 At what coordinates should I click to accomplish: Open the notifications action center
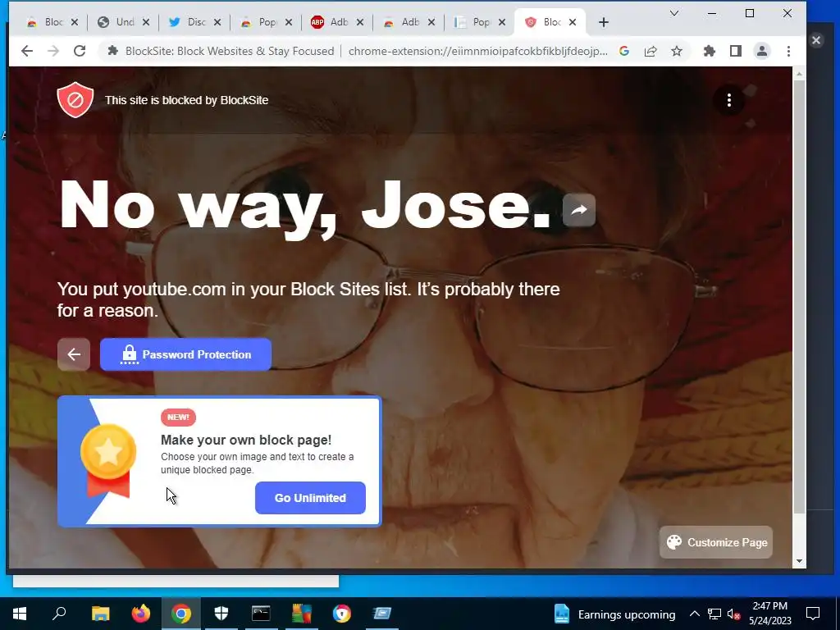(813, 614)
